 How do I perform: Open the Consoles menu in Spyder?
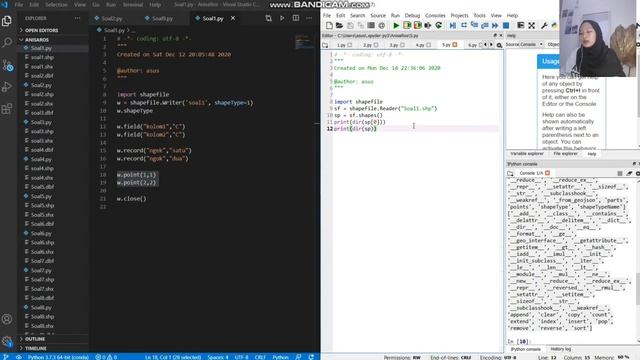click(435, 16)
